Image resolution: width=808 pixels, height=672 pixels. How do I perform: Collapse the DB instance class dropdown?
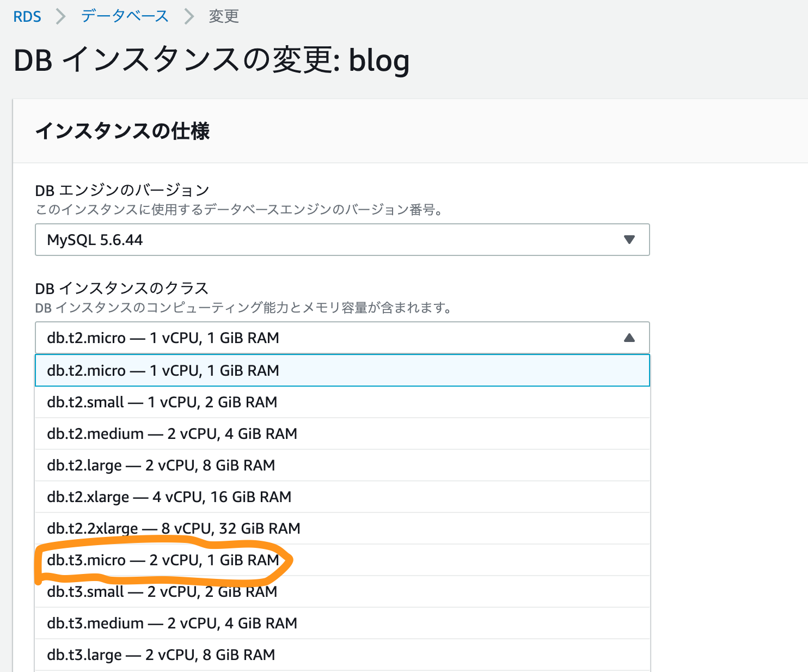click(x=342, y=338)
